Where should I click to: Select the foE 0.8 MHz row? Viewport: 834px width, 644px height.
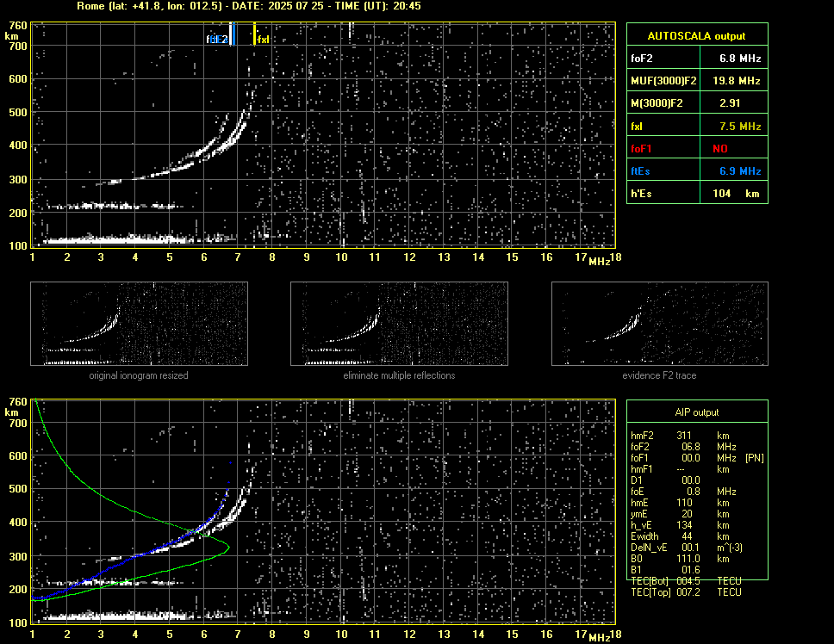pos(683,492)
